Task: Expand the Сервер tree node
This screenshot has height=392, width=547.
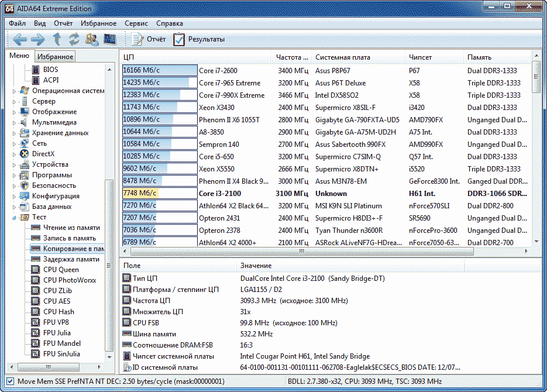Action: tap(14, 101)
